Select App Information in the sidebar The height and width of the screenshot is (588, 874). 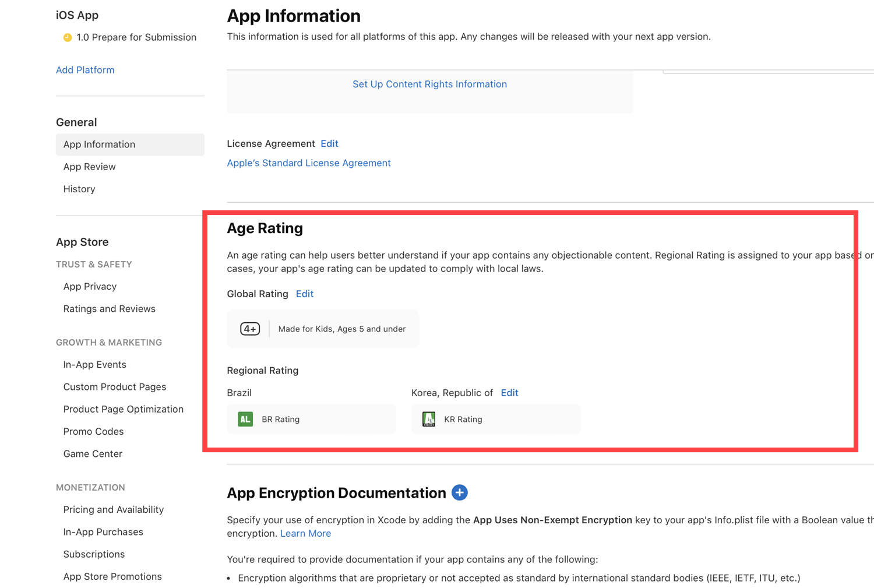[130, 145]
